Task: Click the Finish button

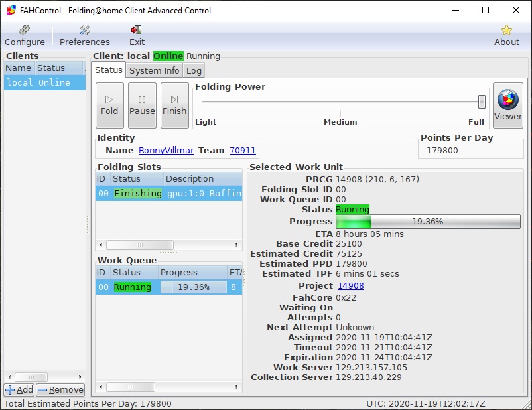Action: pos(174,105)
